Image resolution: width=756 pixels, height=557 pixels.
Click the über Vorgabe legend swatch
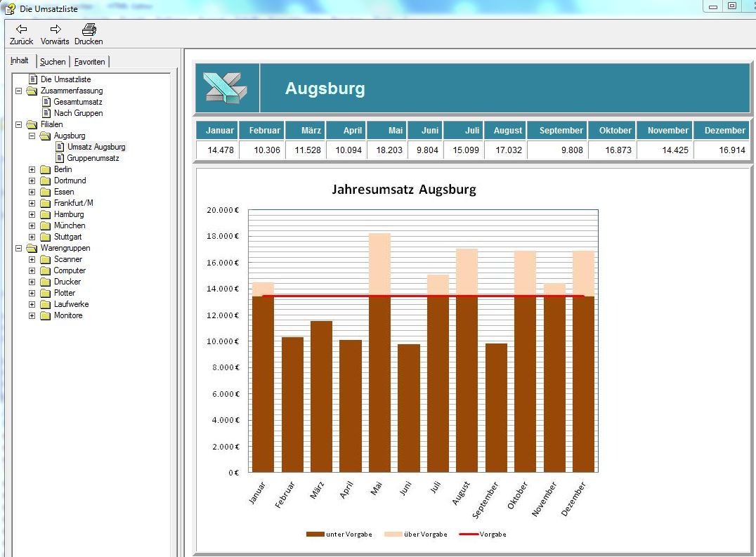(393, 535)
